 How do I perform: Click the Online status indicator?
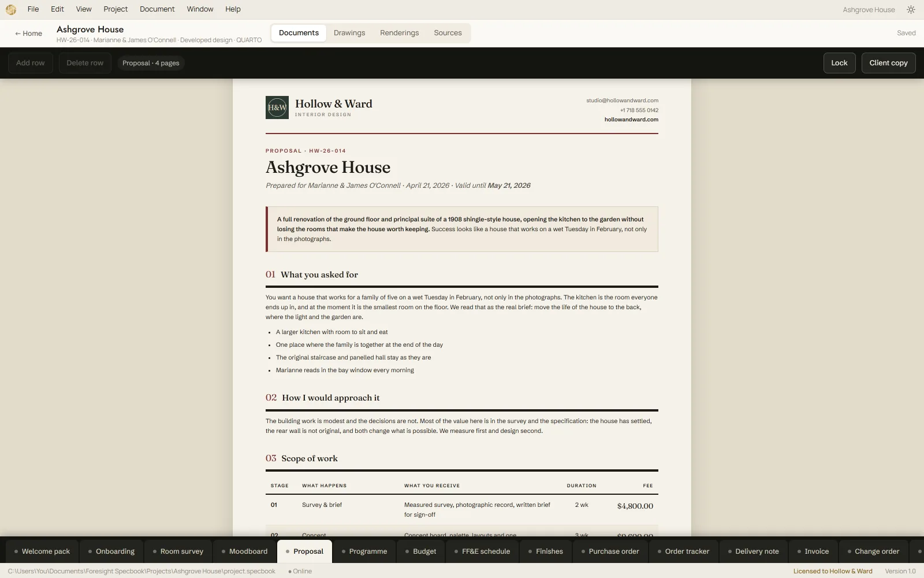[x=300, y=571]
